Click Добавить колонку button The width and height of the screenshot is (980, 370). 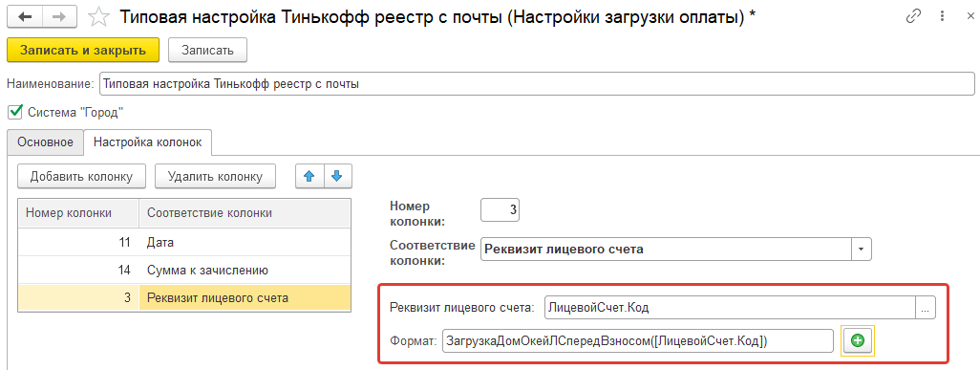(x=82, y=177)
